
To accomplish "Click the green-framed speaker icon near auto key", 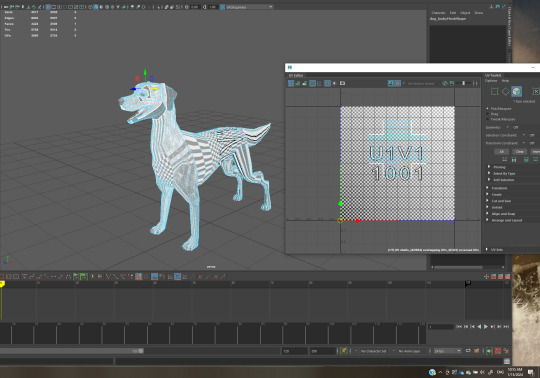I will click(489, 351).
